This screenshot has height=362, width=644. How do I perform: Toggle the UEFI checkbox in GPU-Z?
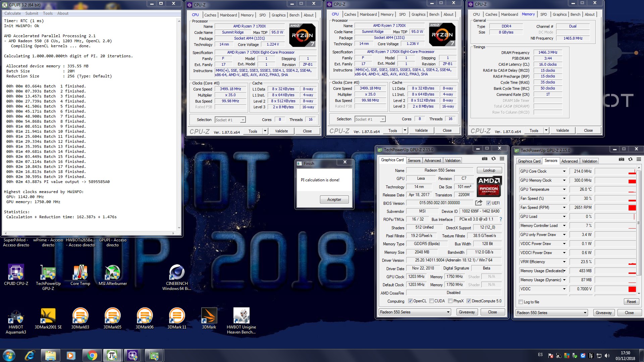click(x=488, y=203)
